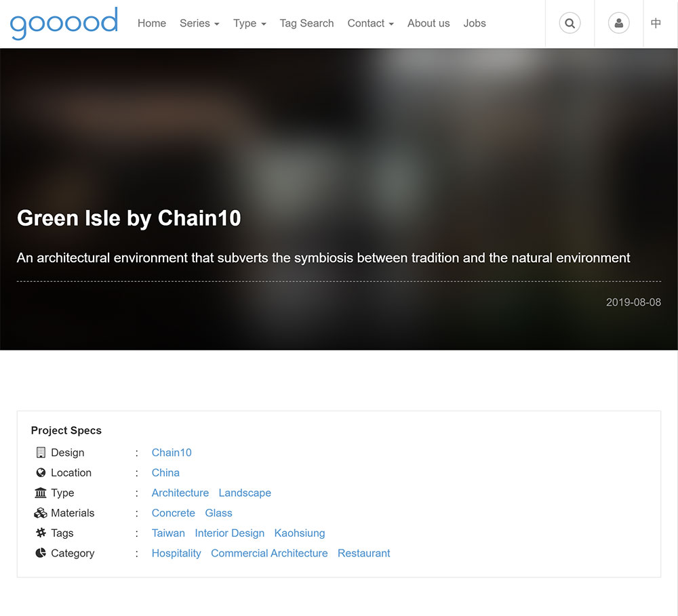This screenshot has height=616, width=678.
Task: Open the user account icon
Action: tap(619, 23)
